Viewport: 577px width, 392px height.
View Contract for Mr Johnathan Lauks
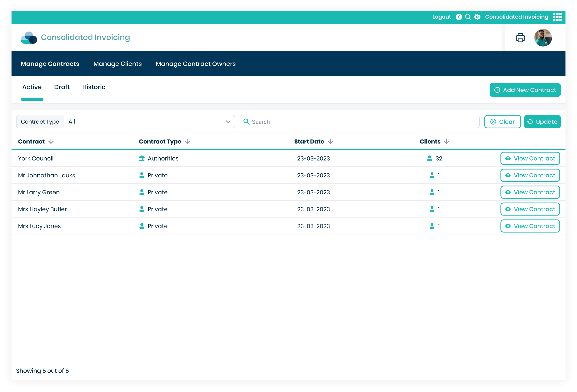(530, 175)
